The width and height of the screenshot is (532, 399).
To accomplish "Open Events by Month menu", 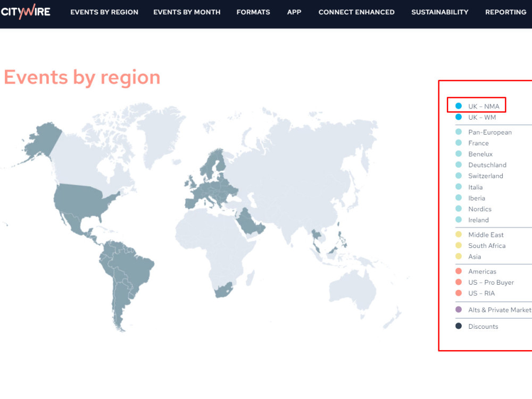I will pyautogui.click(x=187, y=12).
